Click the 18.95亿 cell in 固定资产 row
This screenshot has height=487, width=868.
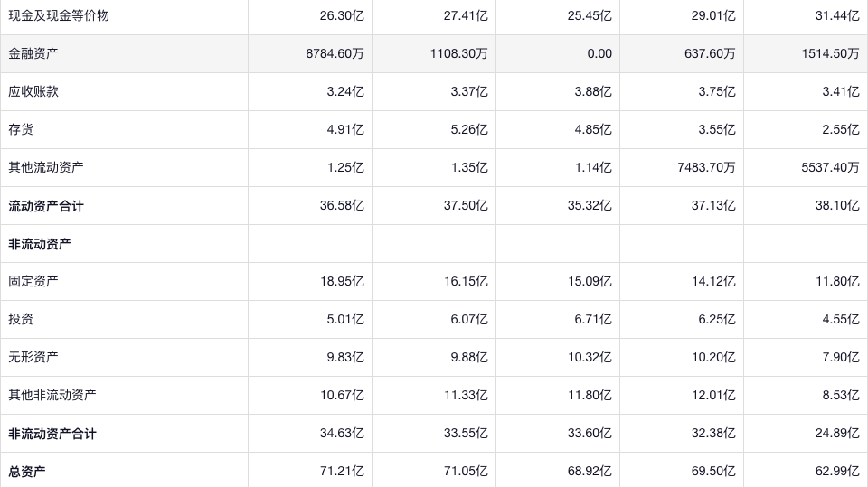pyautogui.click(x=342, y=281)
